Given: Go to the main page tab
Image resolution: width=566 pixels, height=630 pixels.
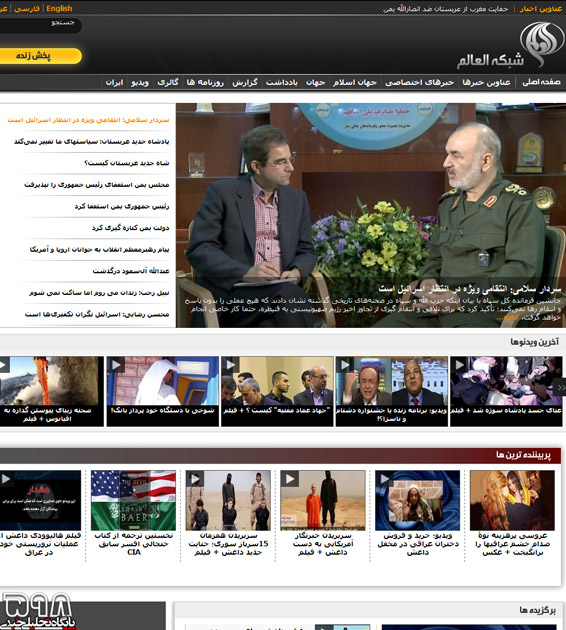Looking at the screenshot, I should tap(541, 82).
